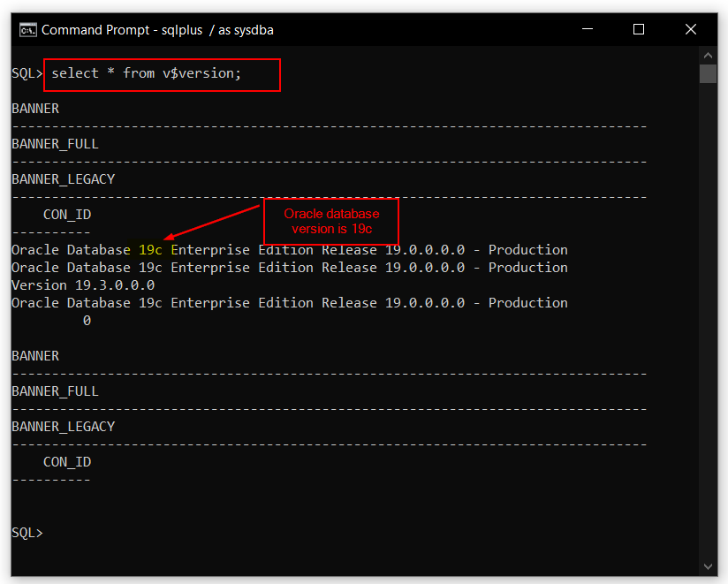This screenshot has height=584, width=728.
Task: Click the second BANNER header lower in output
Action: pos(35,355)
